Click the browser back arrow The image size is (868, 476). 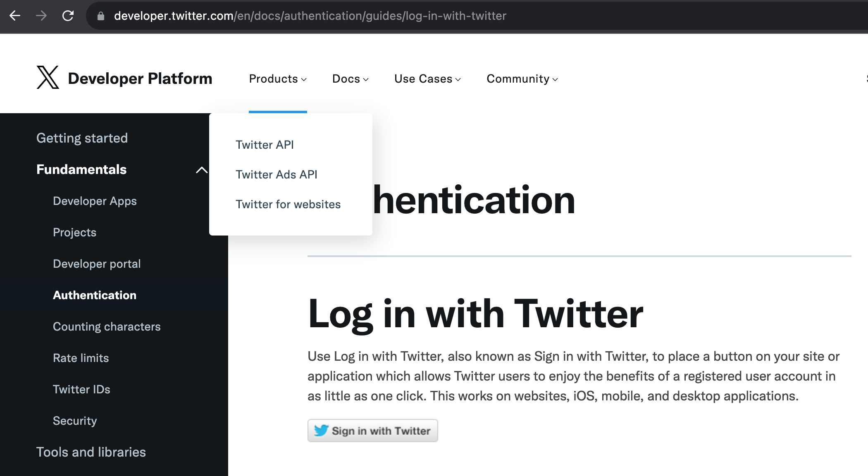click(15, 16)
